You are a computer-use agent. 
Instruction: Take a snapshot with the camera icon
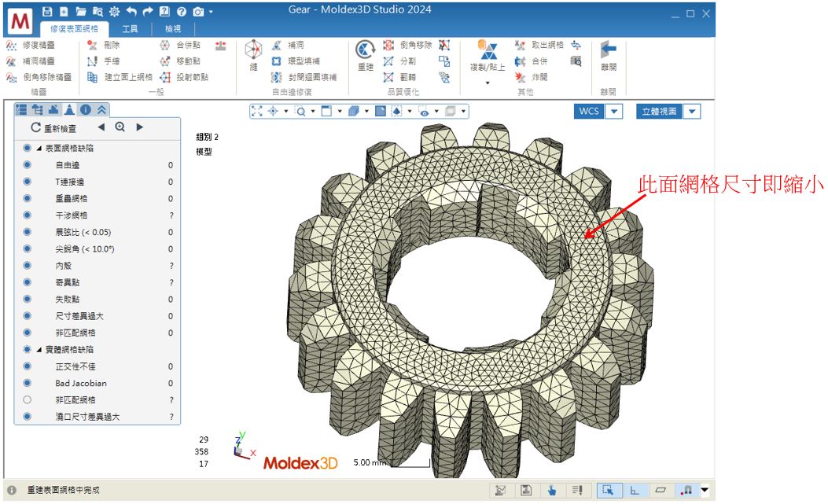[x=198, y=12]
